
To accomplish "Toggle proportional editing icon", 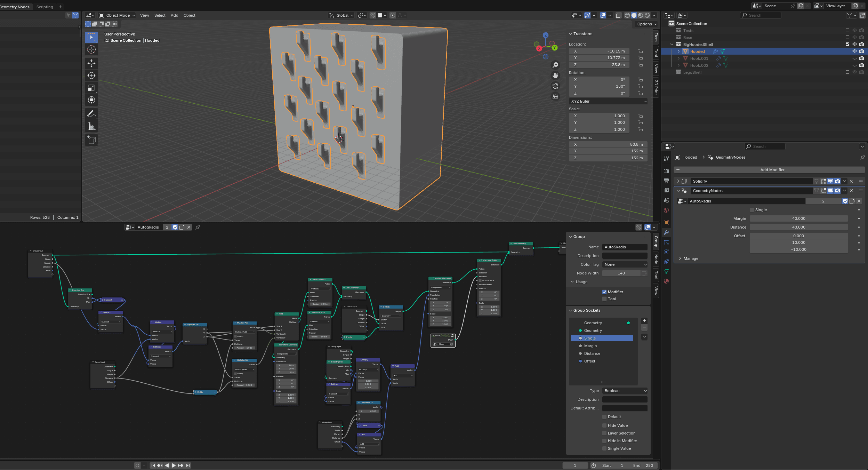I will (x=393, y=15).
